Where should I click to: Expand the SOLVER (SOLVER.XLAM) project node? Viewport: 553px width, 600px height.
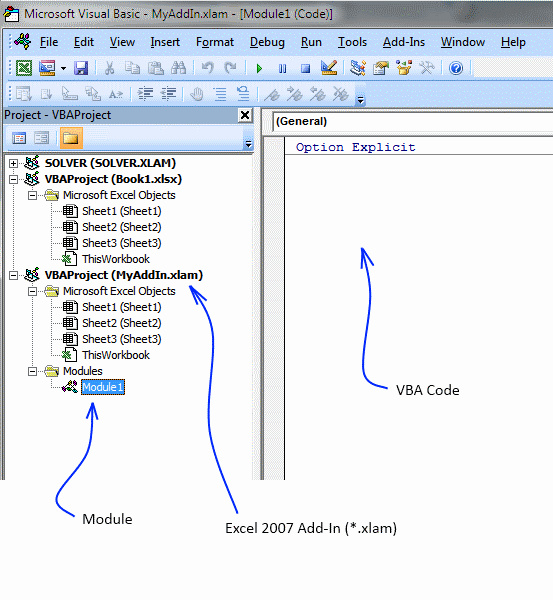point(13,163)
